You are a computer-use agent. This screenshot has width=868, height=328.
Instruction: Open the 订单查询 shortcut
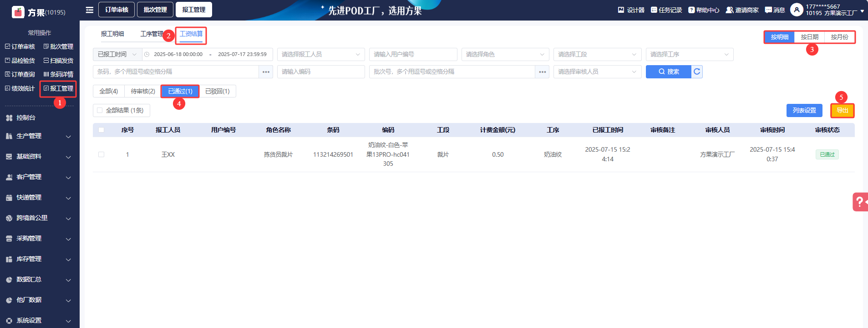tap(20, 74)
